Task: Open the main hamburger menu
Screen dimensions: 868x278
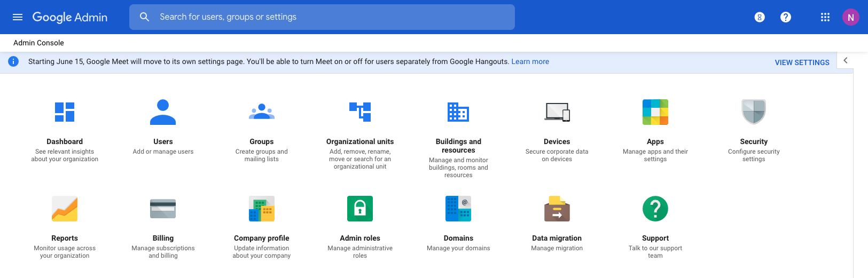Action: pyautogui.click(x=18, y=17)
